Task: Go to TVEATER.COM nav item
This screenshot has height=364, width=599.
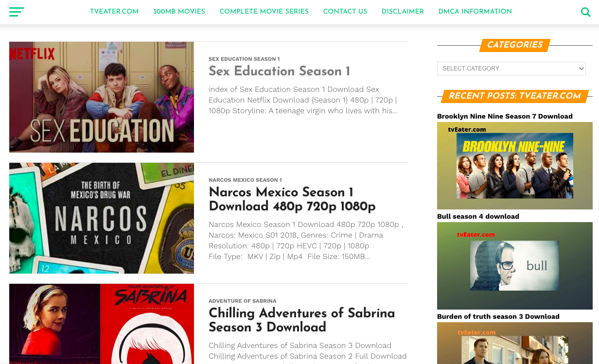Action: [x=114, y=12]
